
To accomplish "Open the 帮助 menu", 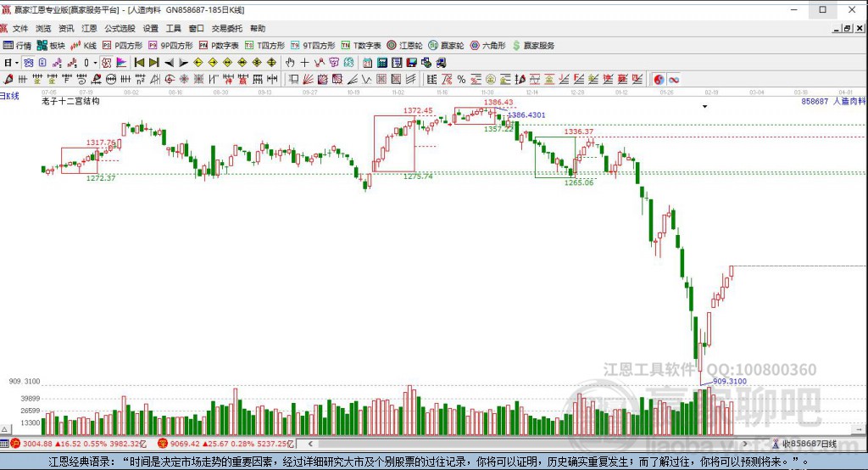I will point(258,28).
